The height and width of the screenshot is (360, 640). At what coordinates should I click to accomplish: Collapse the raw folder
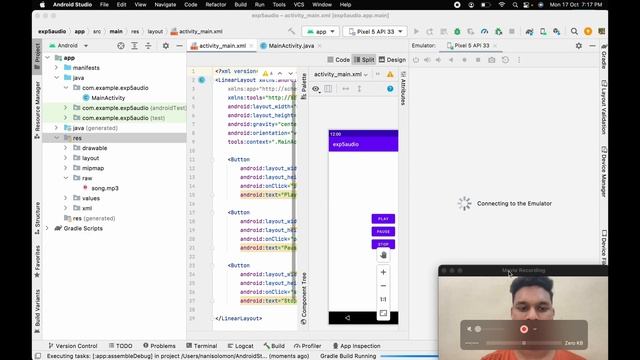tap(66, 178)
